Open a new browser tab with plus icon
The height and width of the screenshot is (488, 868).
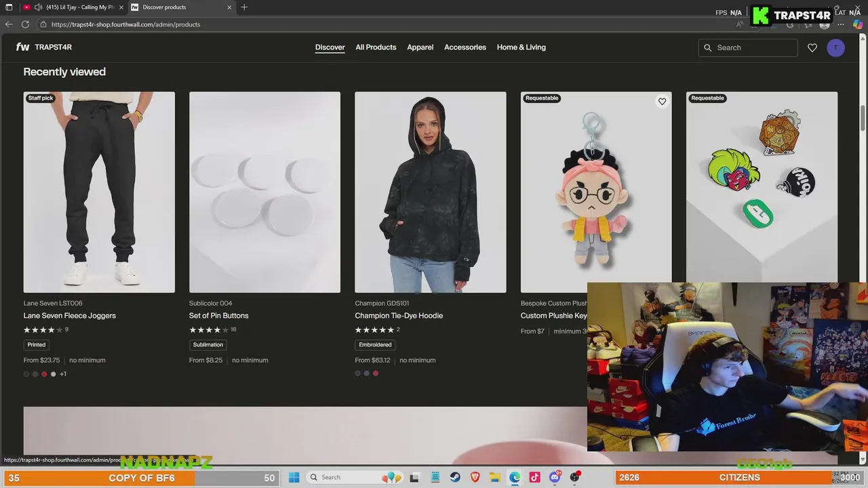(x=244, y=7)
